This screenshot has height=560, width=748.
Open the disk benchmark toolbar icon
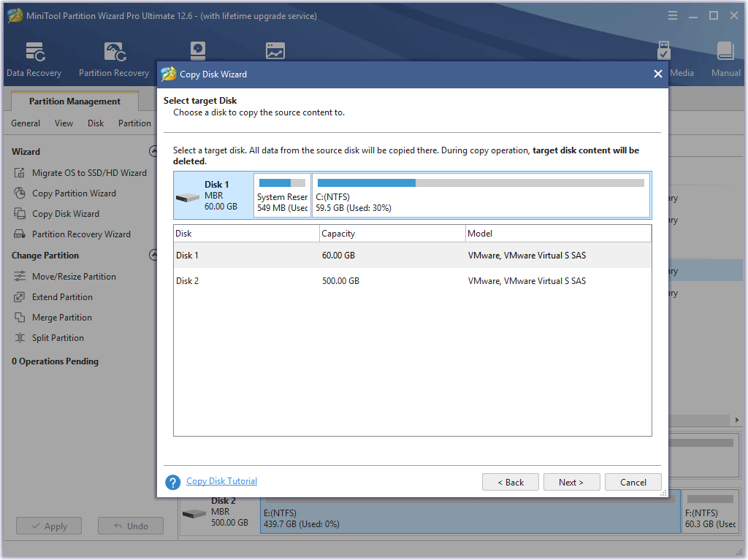[197, 50]
